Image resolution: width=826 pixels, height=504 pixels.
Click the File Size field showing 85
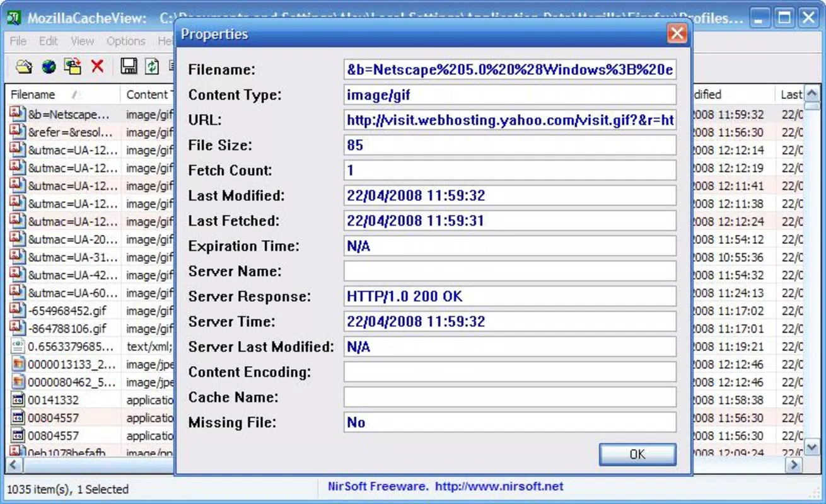point(510,145)
